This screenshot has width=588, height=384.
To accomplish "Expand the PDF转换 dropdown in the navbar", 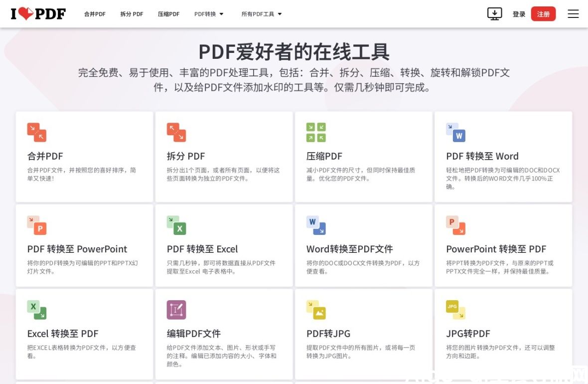I will click(209, 14).
